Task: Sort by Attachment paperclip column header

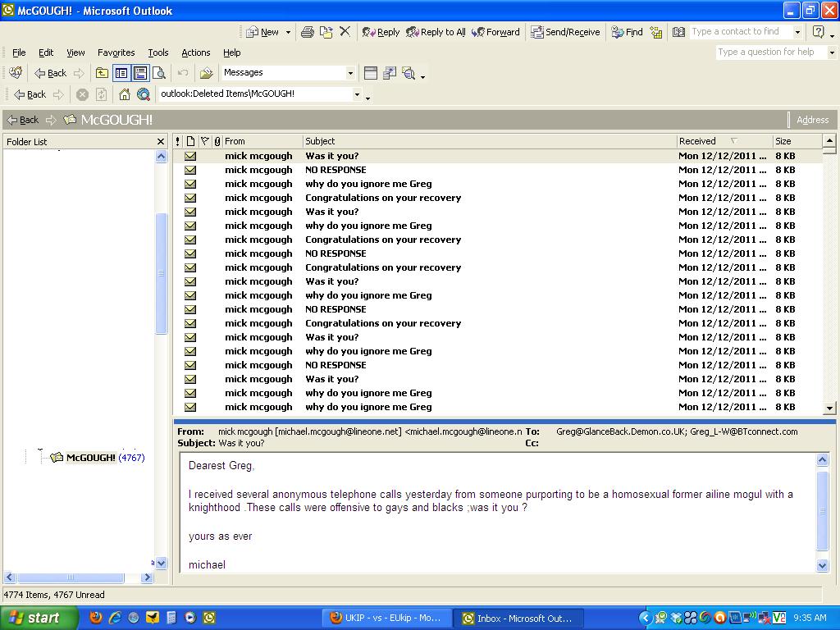Action: point(217,141)
